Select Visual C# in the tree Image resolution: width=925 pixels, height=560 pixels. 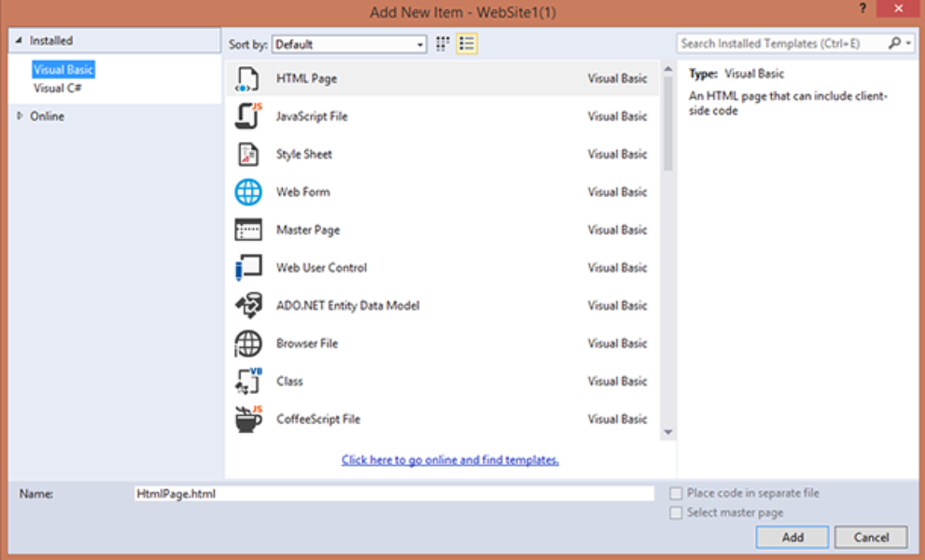(57, 89)
